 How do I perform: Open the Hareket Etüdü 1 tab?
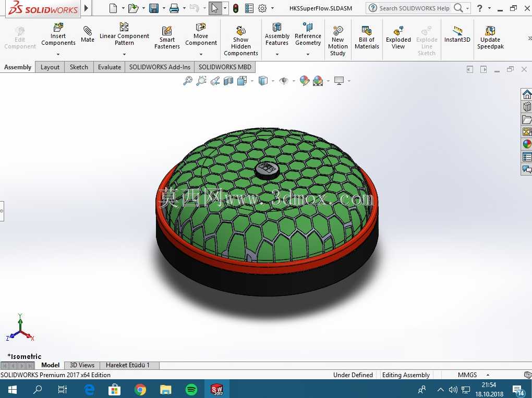pos(128,365)
